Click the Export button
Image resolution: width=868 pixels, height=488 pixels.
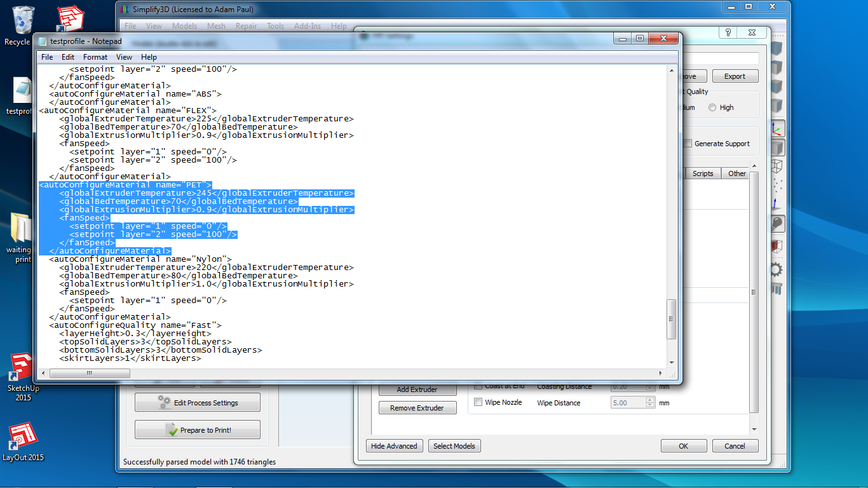[x=735, y=76]
